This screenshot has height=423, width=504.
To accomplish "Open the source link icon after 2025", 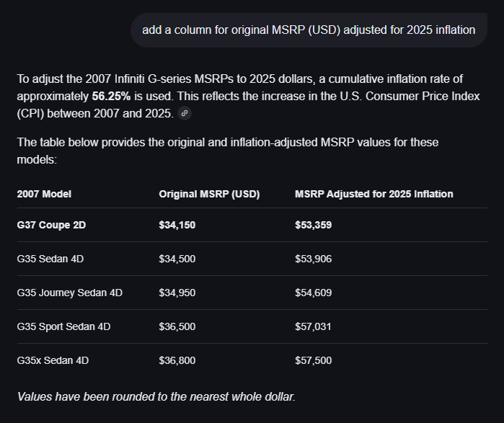I will pos(185,113).
